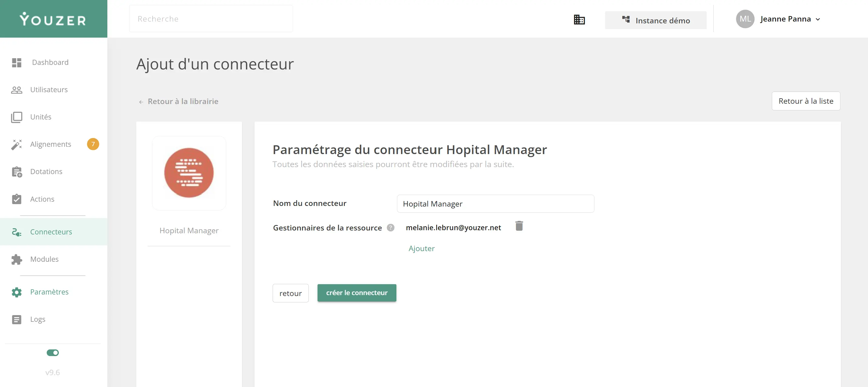Click the Nom du connecteur input field
The image size is (868, 387).
tap(495, 204)
